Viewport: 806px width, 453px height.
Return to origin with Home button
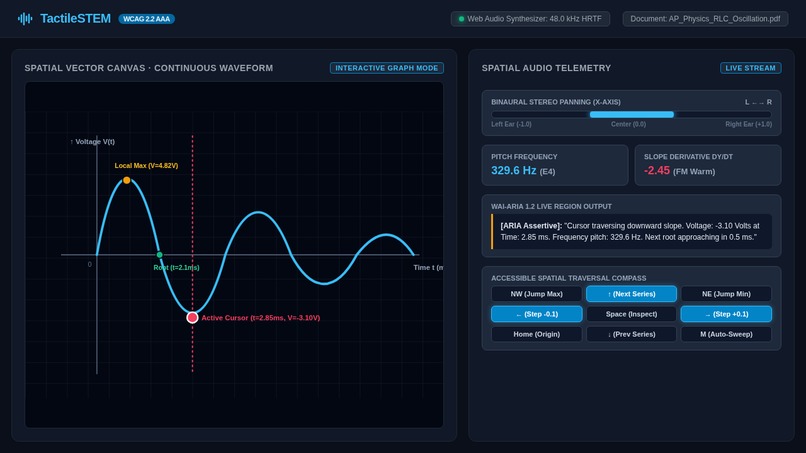(536, 334)
